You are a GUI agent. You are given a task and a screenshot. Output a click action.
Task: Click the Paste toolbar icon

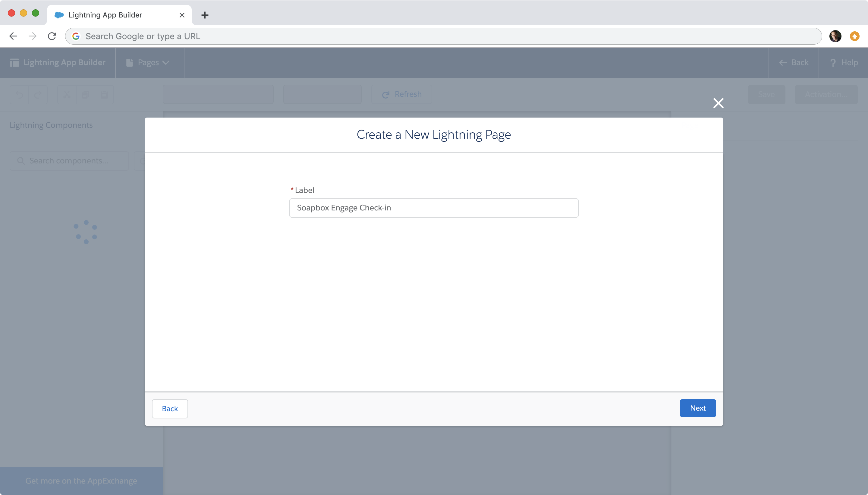pos(104,95)
